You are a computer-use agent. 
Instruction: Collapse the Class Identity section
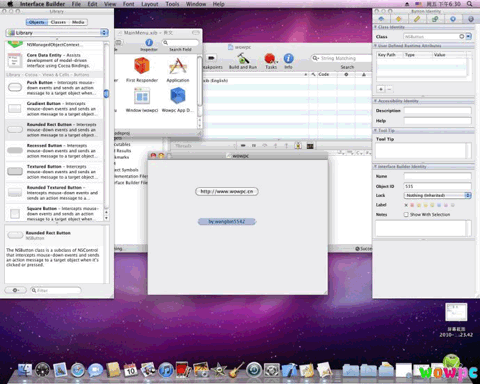point(375,27)
